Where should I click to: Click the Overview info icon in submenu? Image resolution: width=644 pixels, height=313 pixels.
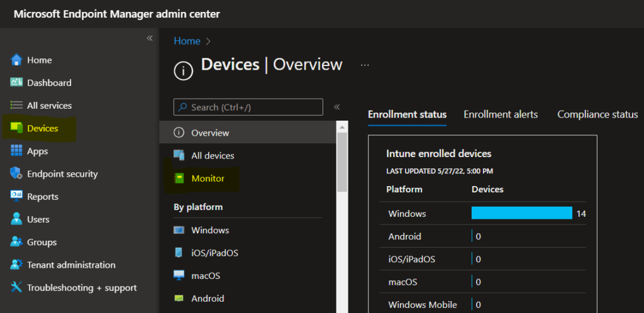click(x=179, y=133)
